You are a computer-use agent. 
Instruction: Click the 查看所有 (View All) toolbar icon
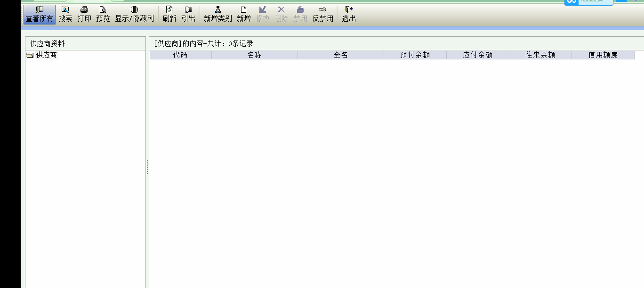point(40,14)
